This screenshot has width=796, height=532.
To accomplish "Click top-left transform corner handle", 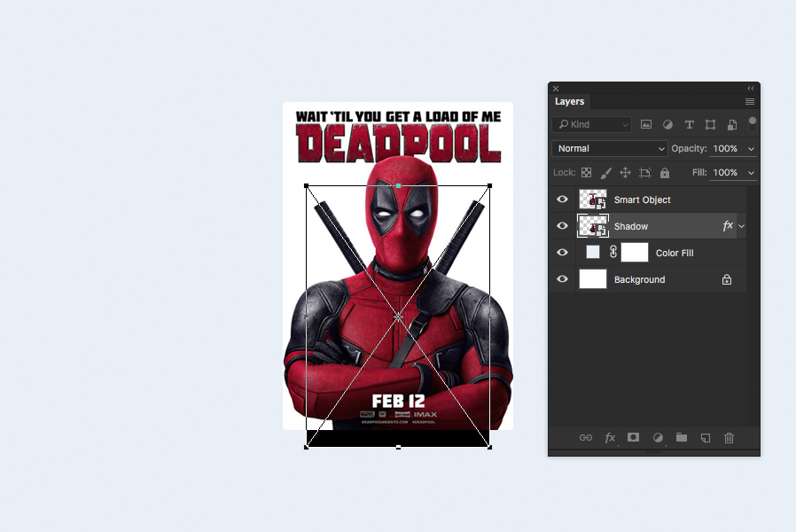I will click(306, 186).
